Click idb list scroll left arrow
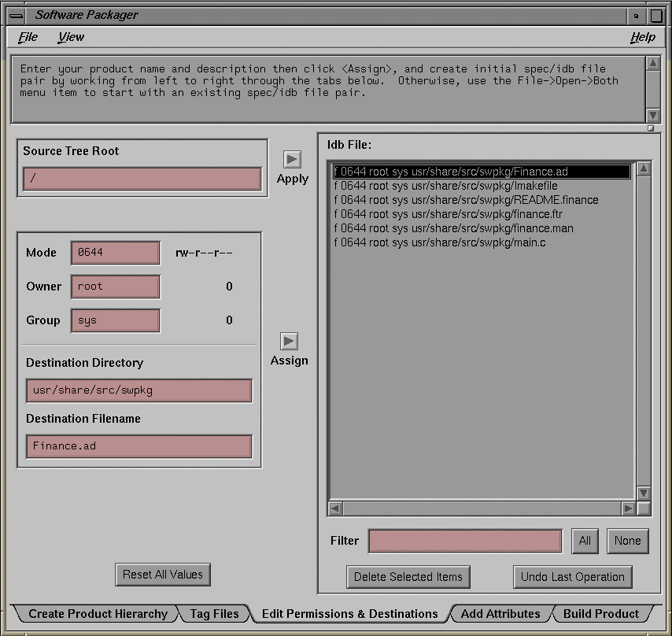The height and width of the screenshot is (636, 672). point(335,508)
